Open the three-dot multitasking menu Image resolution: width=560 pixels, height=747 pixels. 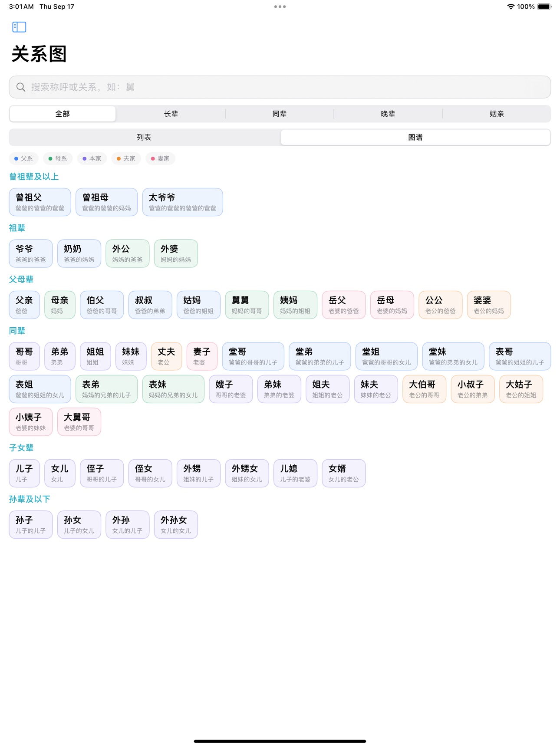click(280, 7)
